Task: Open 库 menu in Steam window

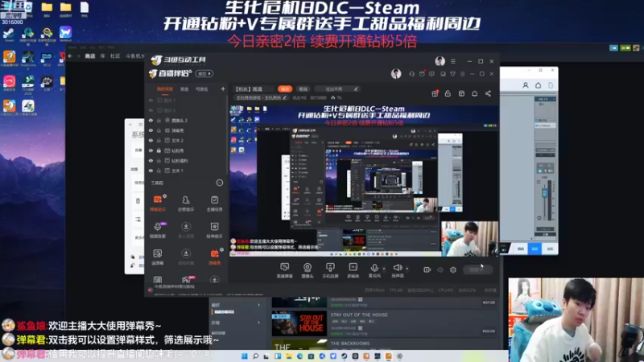Action: [103, 56]
